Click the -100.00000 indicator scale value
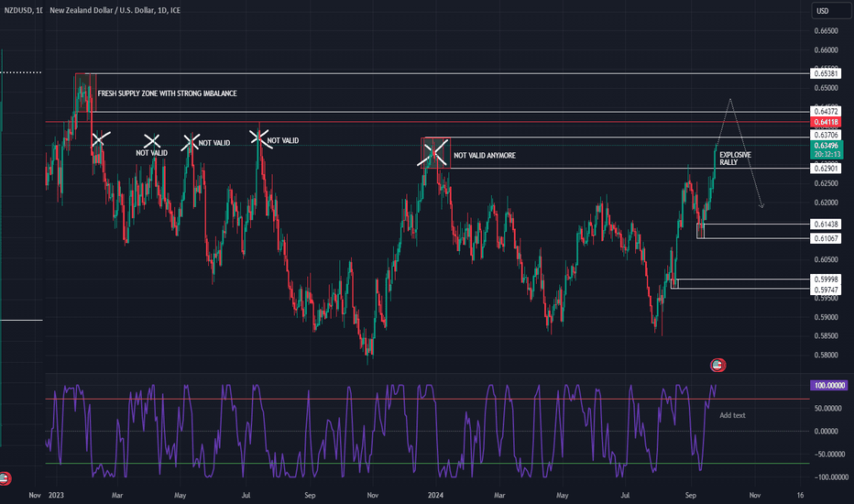Screen dimensions: 854x504 point(829,477)
